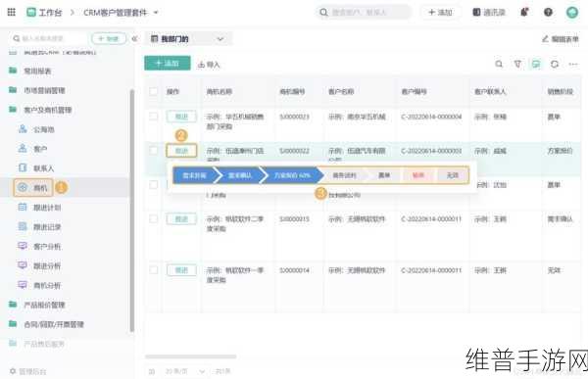This screenshot has width=588, height=379.
Task: Click the 示例: 南京华五机械 customer cell
Action: coord(357,117)
